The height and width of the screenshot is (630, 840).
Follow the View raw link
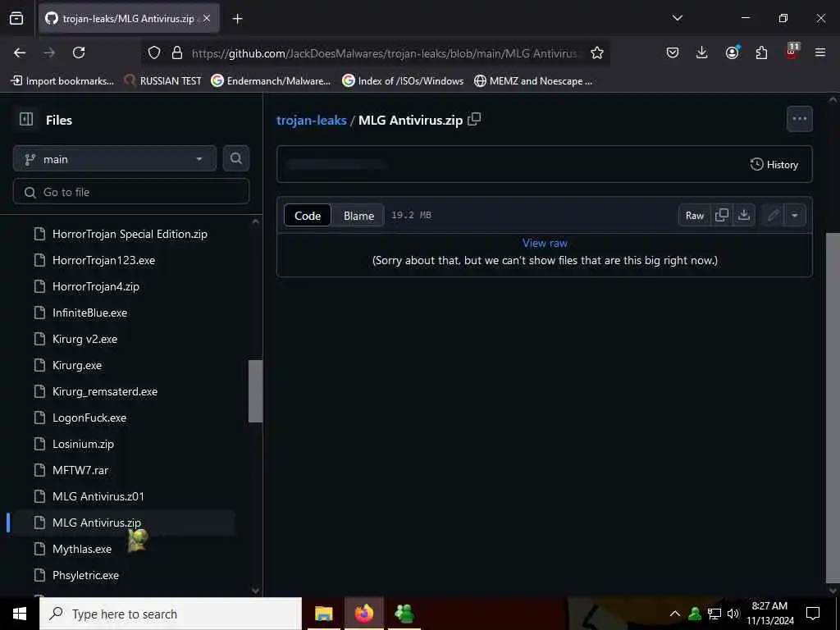tap(545, 243)
